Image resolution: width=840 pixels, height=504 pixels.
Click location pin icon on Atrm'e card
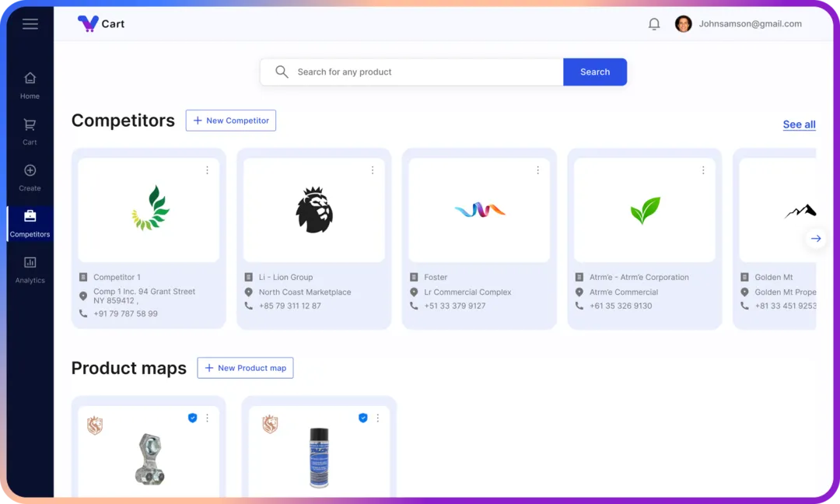pyautogui.click(x=579, y=292)
